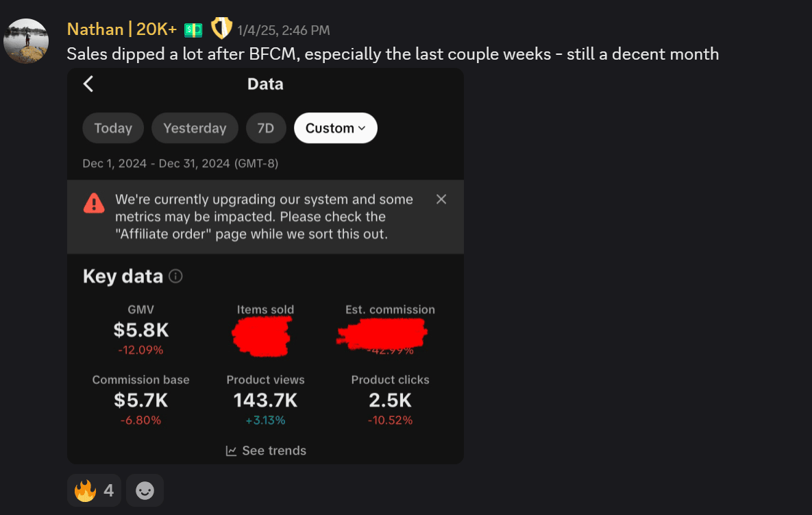This screenshot has height=515, width=812.
Task: Toggle the fire emoji reaction
Action: 94,490
